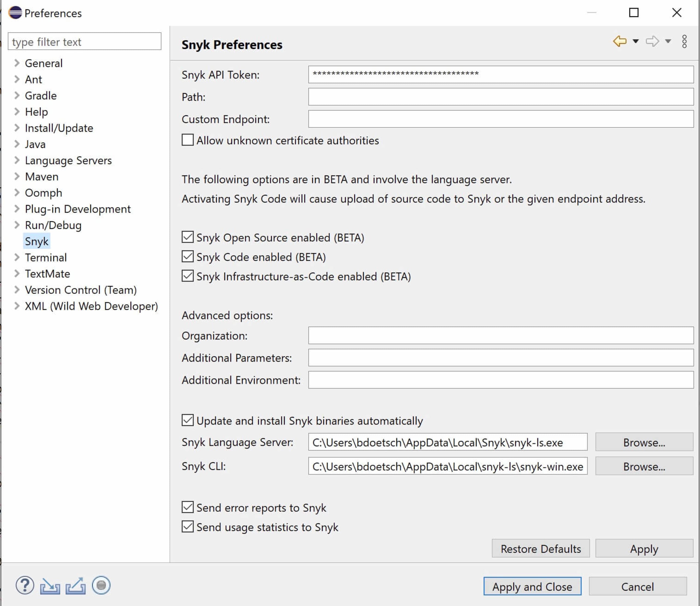Close the Preferences dialog with X
The height and width of the screenshot is (606, 700).
677,13
